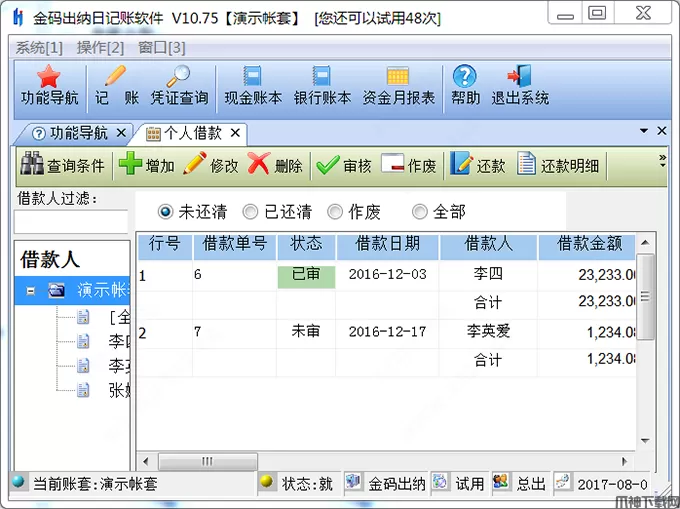Select the 全部 radio button
Screen dimensions: 680x509
(x=419, y=212)
